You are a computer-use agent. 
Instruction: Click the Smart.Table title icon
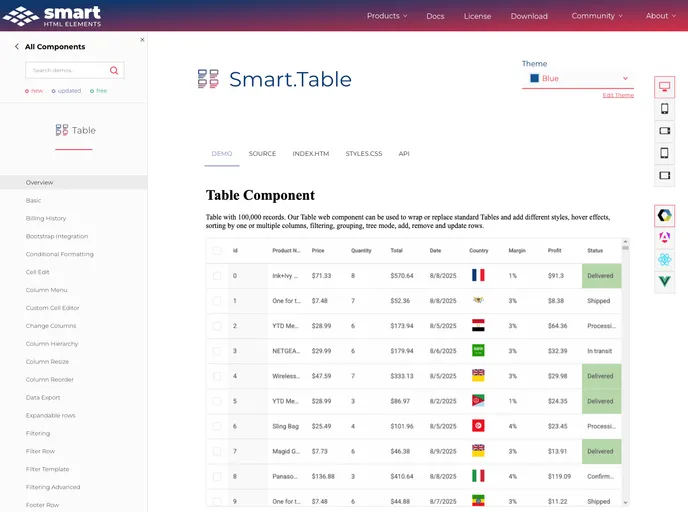208,79
